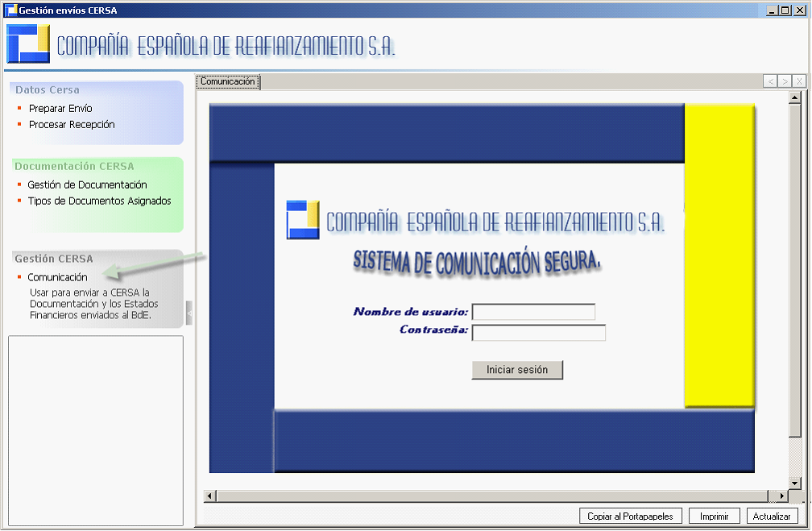Collapse the left side panel handle
The image size is (812, 531).
pyautogui.click(x=189, y=313)
